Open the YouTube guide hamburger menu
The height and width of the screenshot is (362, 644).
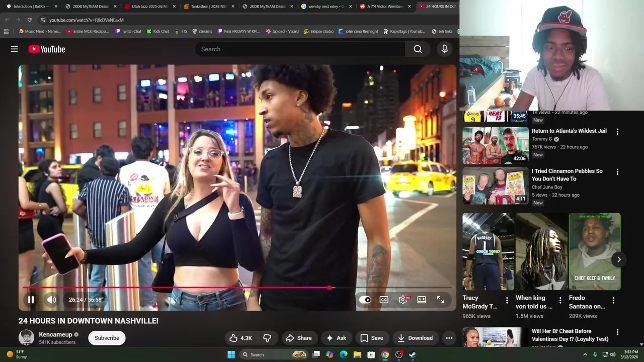point(14,49)
